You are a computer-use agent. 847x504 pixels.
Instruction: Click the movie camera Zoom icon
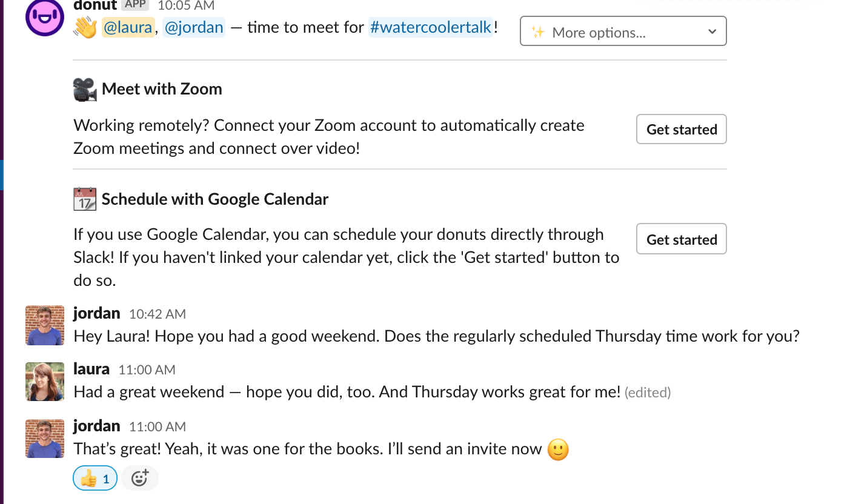click(85, 89)
